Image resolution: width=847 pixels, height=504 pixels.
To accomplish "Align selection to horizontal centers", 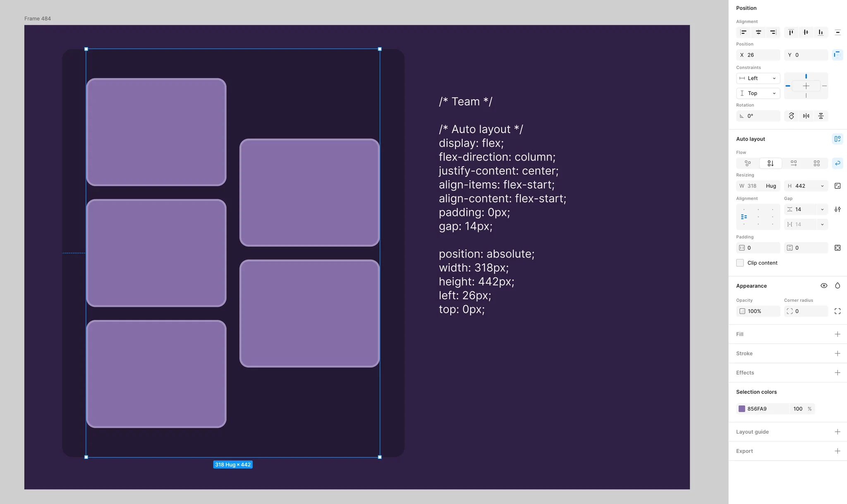I will coord(758,32).
